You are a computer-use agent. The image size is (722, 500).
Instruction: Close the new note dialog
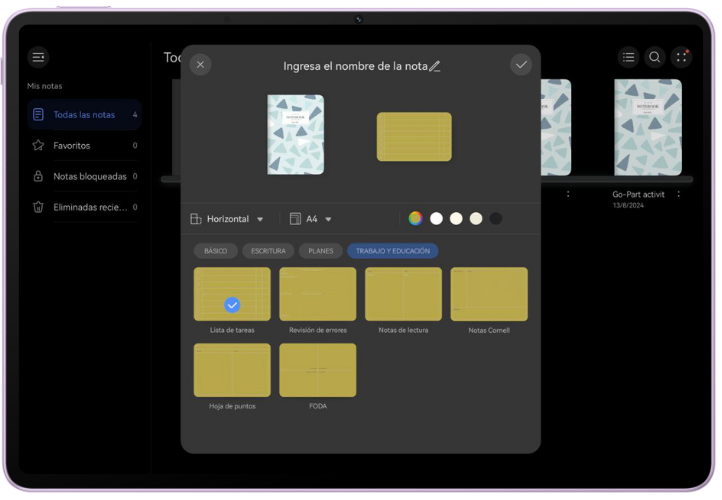click(x=200, y=64)
